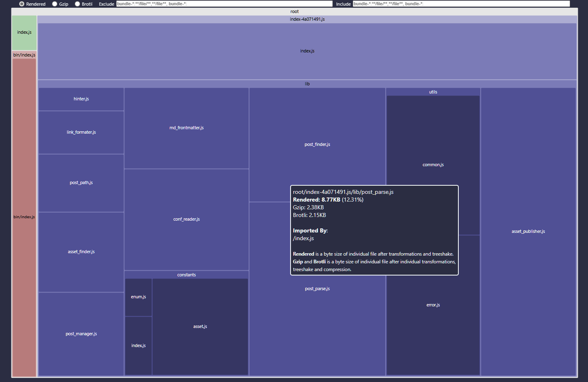The width and height of the screenshot is (588, 382).
Task: Select the common.js node under utils
Action: point(433,165)
